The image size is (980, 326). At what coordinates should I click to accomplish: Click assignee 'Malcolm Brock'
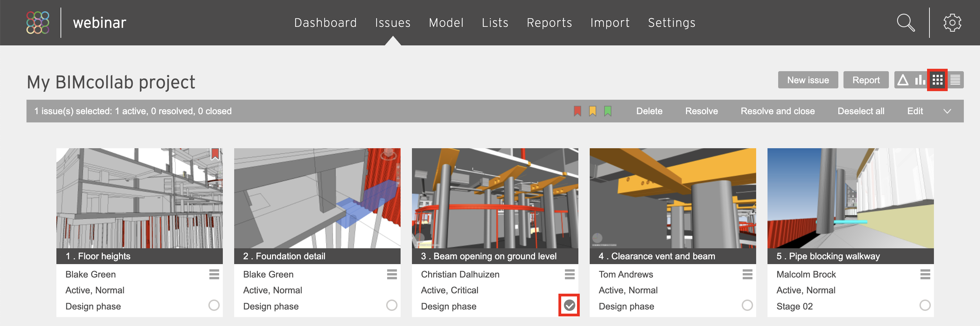tap(806, 274)
